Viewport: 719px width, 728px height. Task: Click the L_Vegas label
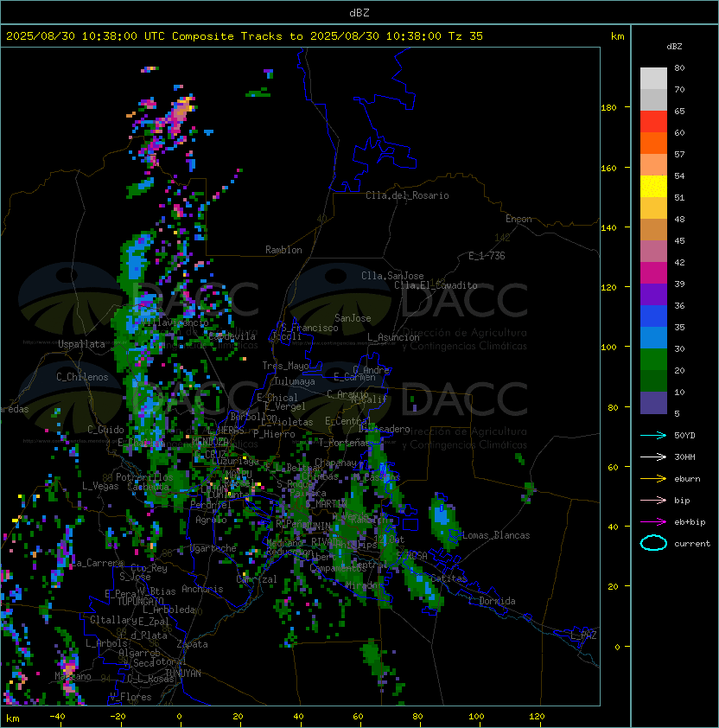point(100,486)
